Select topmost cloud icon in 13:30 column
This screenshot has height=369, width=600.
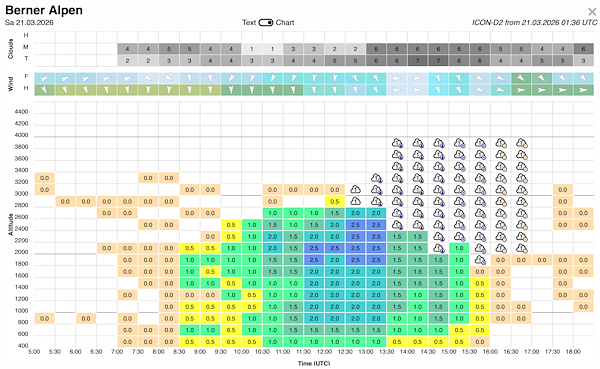(x=398, y=143)
